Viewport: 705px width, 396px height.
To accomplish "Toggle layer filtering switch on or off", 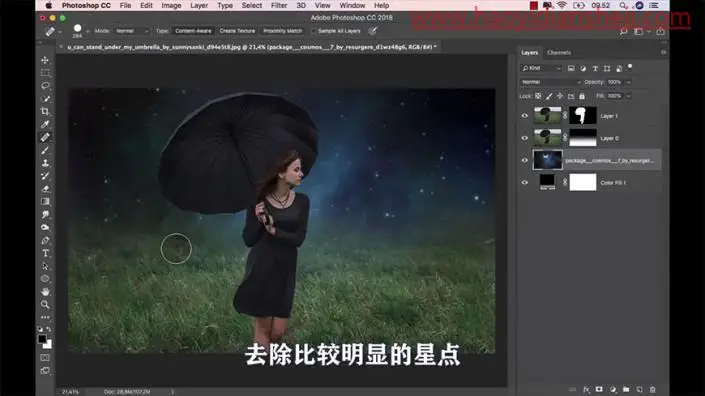I will click(630, 67).
